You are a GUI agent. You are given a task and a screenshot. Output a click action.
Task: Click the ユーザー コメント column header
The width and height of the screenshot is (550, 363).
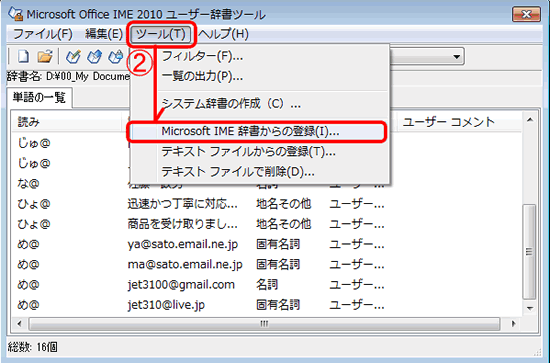[x=459, y=122]
